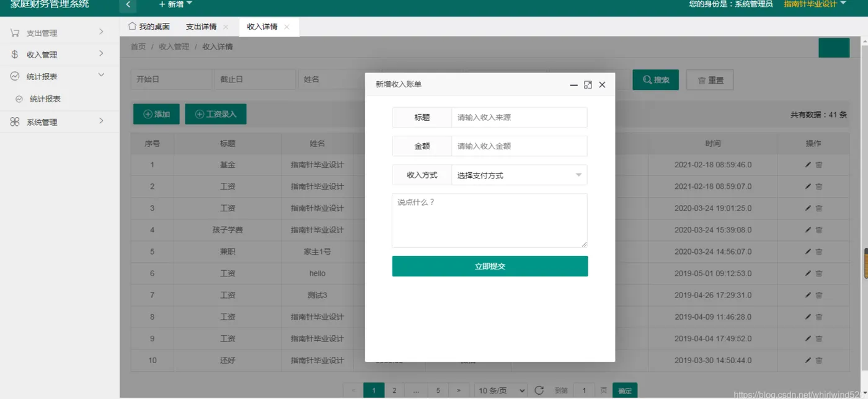Edit row 2 with the pencil icon
Viewport: 868px width, 399px height.
pyautogui.click(x=808, y=186)
